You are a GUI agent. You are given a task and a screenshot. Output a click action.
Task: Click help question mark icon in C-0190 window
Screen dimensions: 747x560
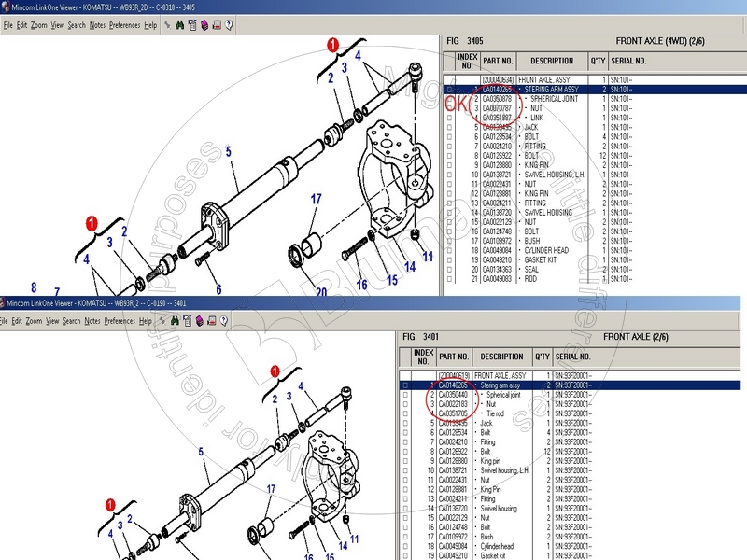pyautogui.click(x=224, y=321)
